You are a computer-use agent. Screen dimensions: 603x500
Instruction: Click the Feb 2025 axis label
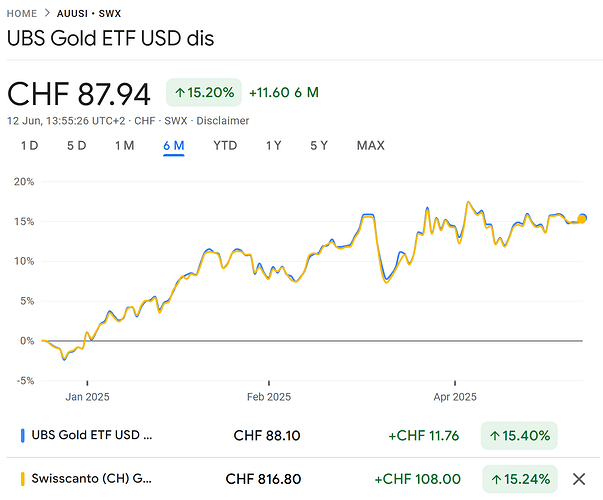(269, 397)
